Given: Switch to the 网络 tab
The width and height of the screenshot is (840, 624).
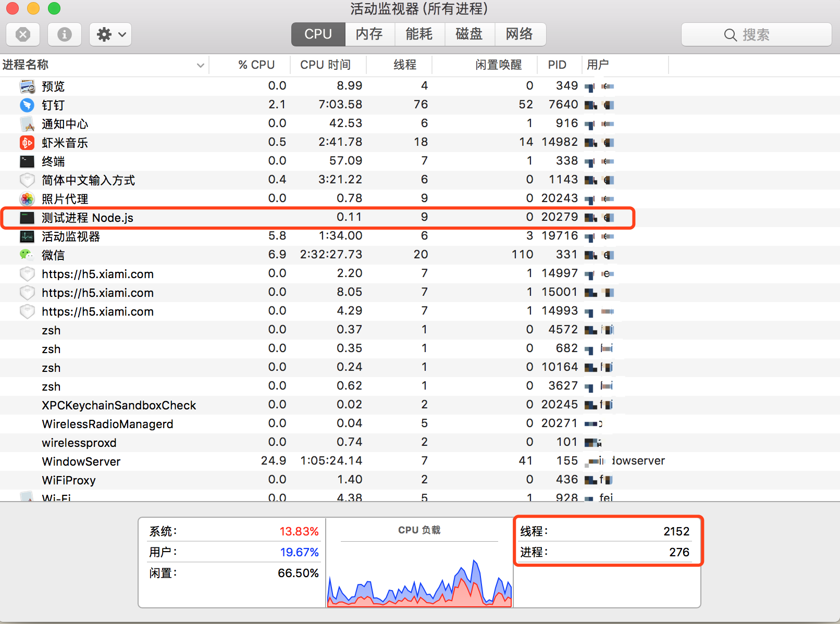Looking at the screenshot, I should [520, 34].
